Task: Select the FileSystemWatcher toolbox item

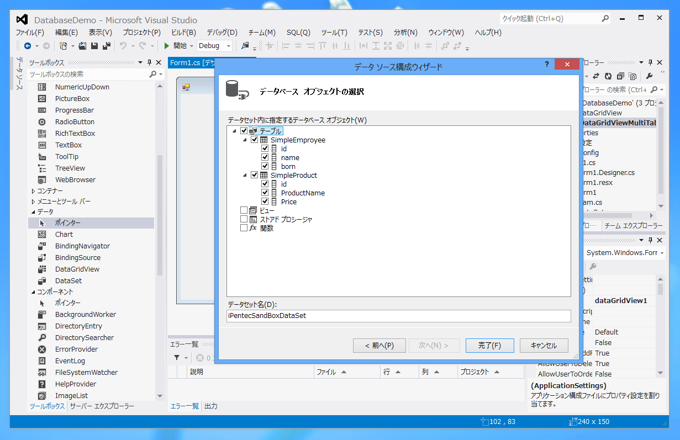Action: (86, 372)
